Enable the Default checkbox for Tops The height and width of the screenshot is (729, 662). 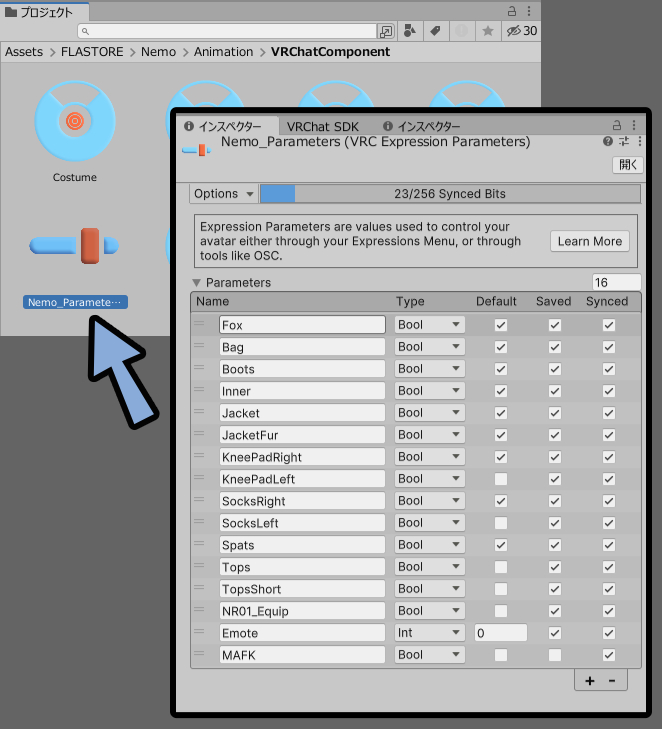(501, 567)
